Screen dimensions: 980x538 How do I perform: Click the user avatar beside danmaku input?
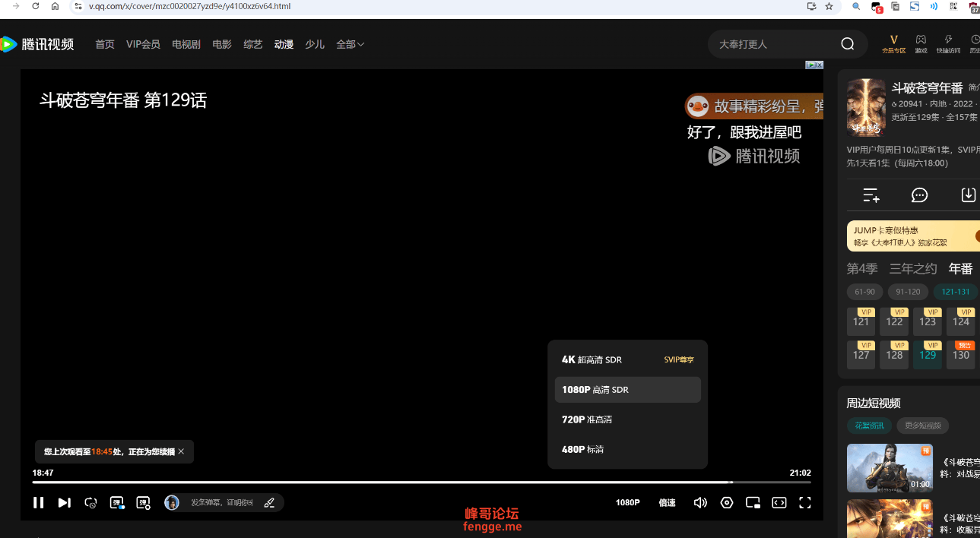[172, 502]
